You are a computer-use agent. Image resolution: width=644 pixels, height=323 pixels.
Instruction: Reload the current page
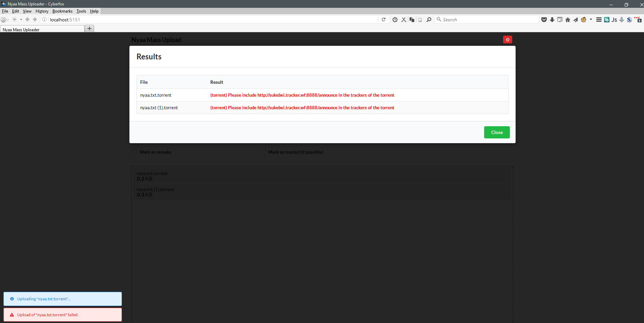click(383, 20)
